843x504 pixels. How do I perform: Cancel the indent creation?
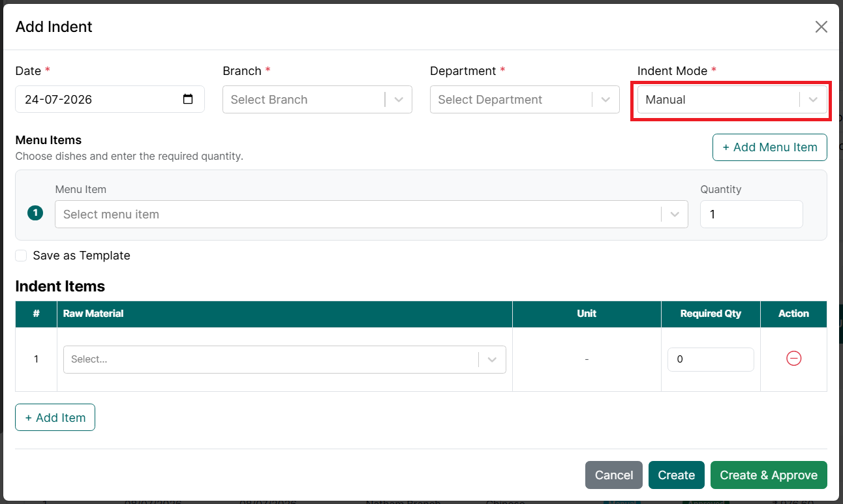click(614, 475)
